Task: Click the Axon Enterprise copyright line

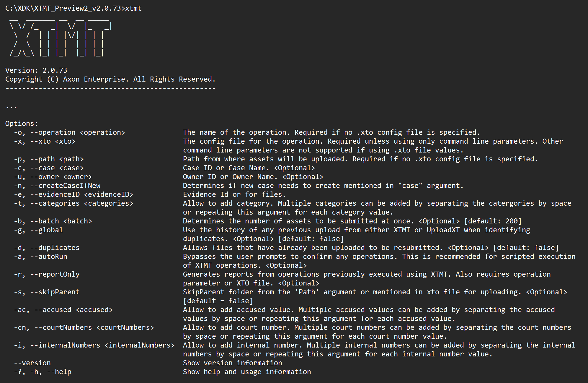Action: 110,79
